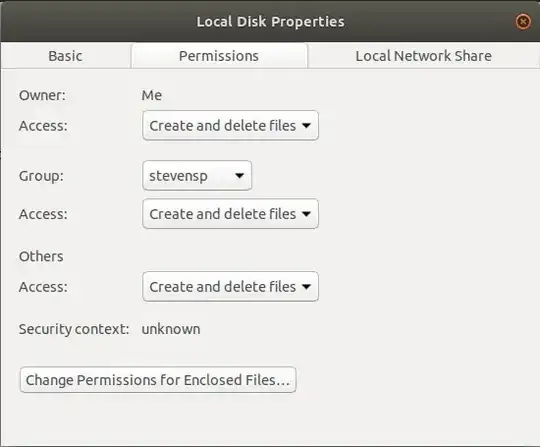540x447 pixels.
Task: Click the Access label below Group
Action: point(43,214)
